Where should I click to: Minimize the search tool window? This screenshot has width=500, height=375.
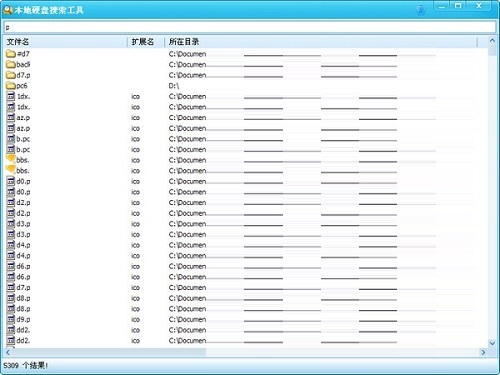[x=442, y=6]
